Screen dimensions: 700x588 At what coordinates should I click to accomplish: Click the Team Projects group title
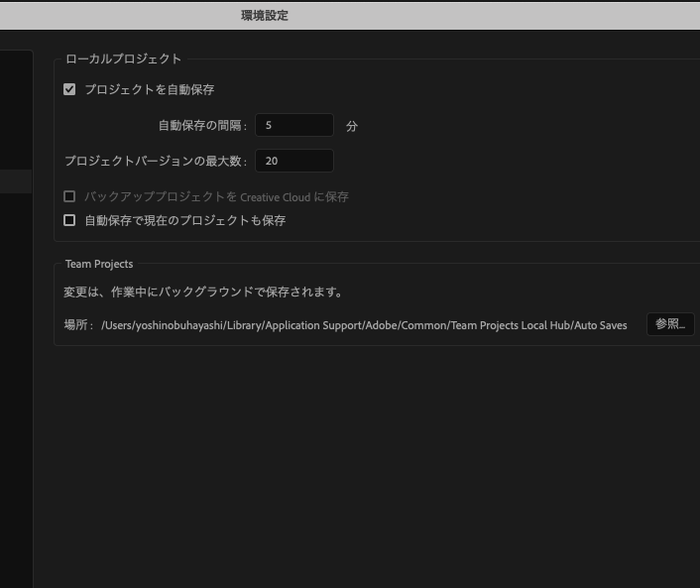click(99, 264)
